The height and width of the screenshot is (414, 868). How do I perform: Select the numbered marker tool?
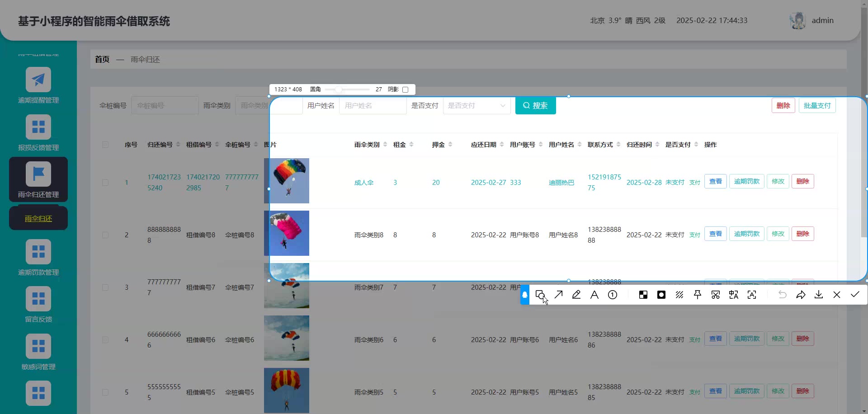(613, 295)
